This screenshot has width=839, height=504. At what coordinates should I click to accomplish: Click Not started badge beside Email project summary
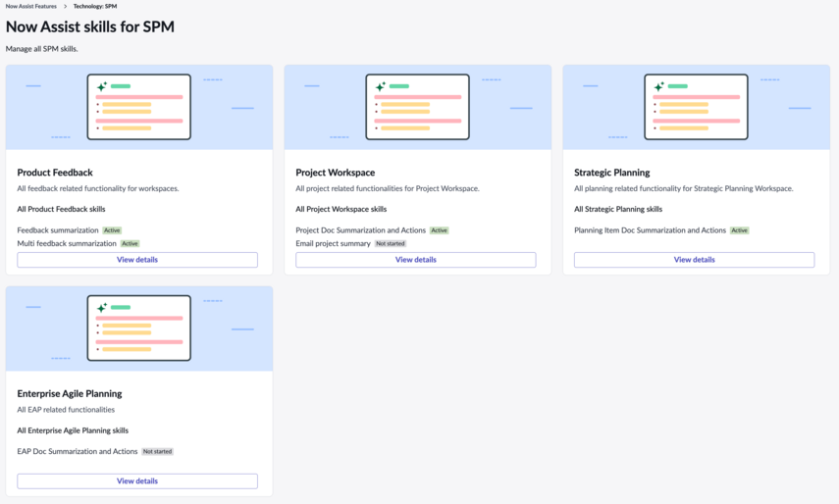391,243
